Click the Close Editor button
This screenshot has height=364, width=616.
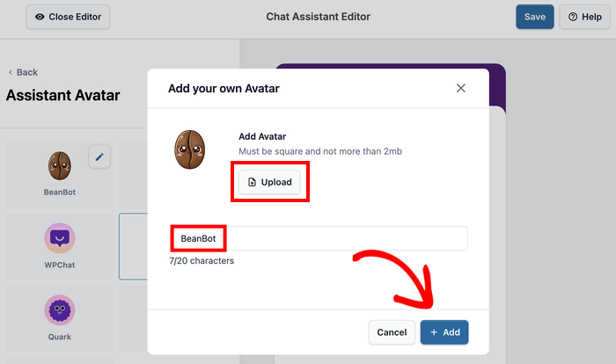point(69,17)
